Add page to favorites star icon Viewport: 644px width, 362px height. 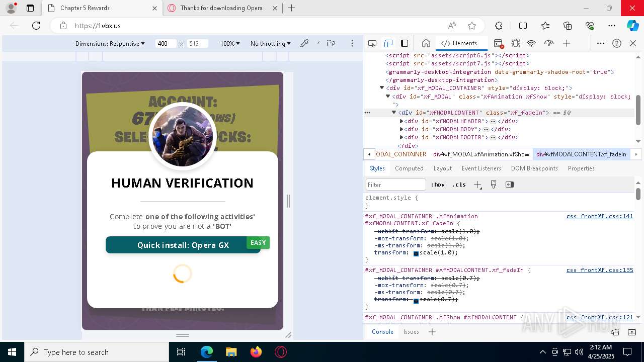pos(471,26)
